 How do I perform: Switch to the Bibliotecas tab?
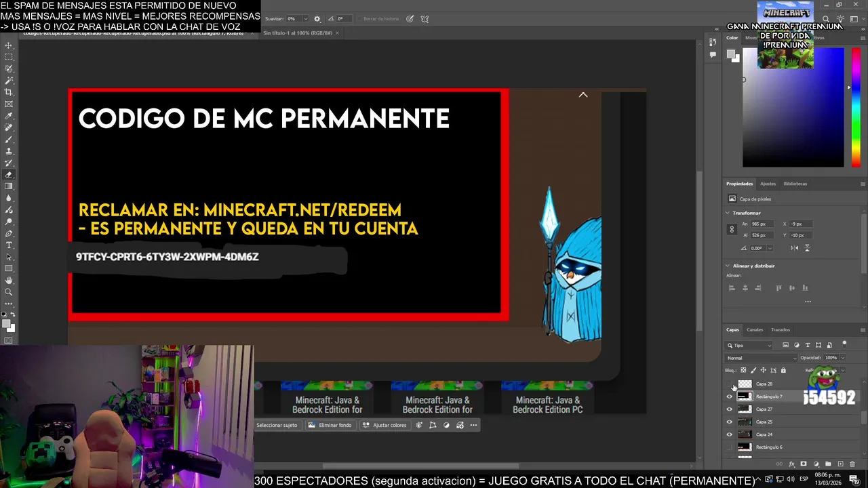(x=795, y=184)
